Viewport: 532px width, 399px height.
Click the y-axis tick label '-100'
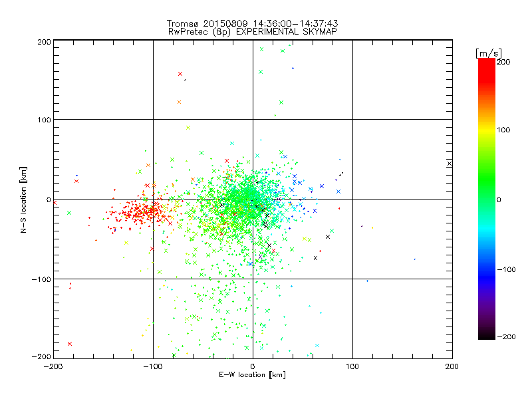[41, 279]
